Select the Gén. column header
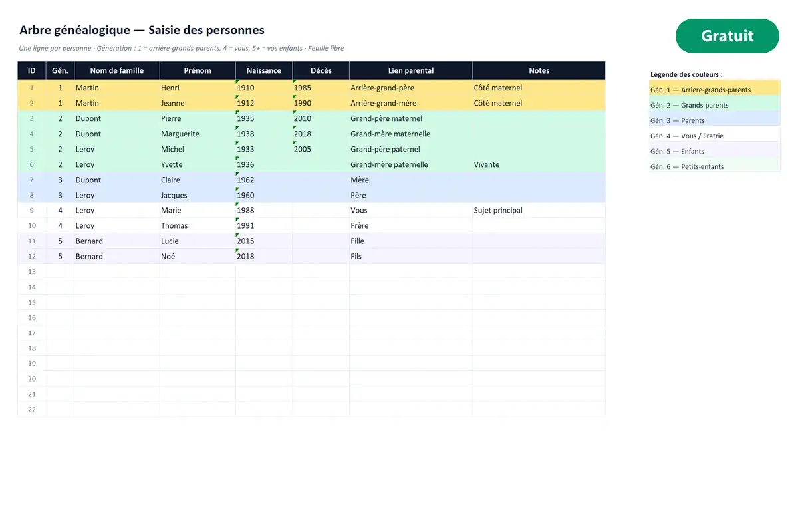The image size is (798, 532). point(60,70)
